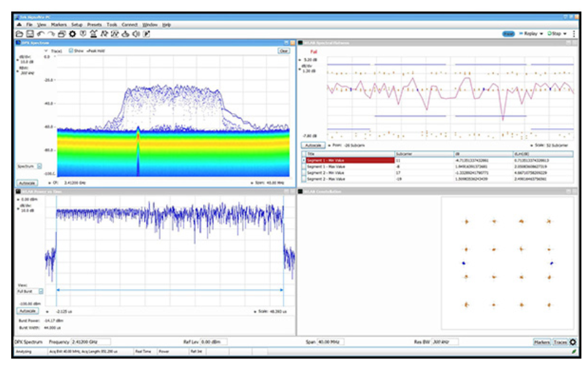Screen dimensions: 588x373
Task: Open the three-dot menu at top right
Action: pos(573,33)
